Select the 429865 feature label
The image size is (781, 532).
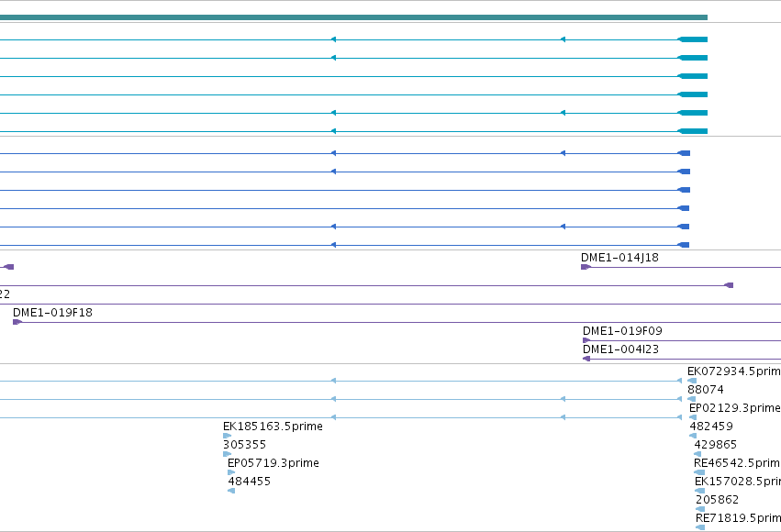click(x=715, y=445)
